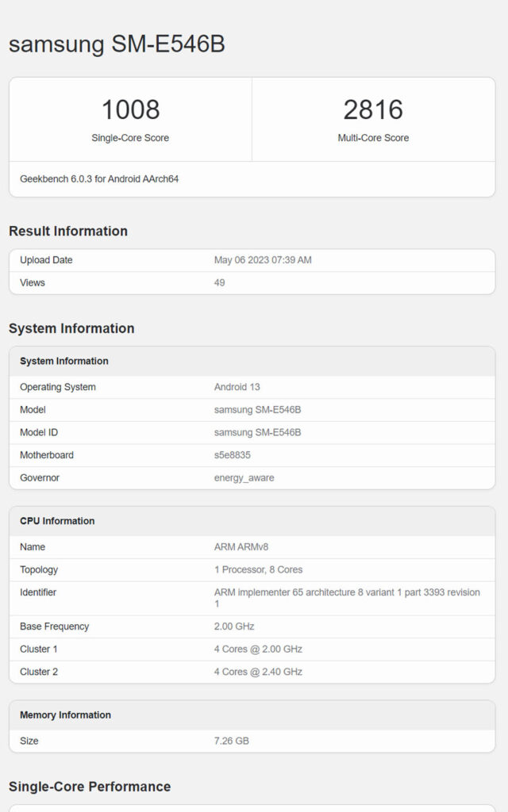Click the memory 'Size' label
508x812 pixels.
pyautogui.click(x=29, y=741)
